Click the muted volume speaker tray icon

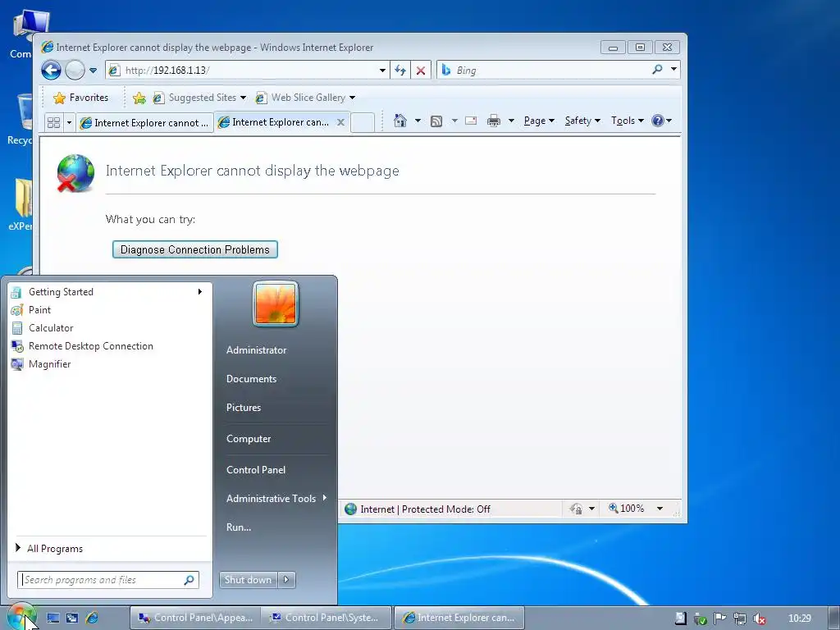(759, 619)
